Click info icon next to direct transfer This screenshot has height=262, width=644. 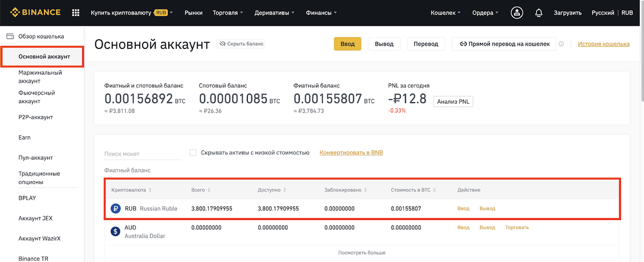pos(561,44)
